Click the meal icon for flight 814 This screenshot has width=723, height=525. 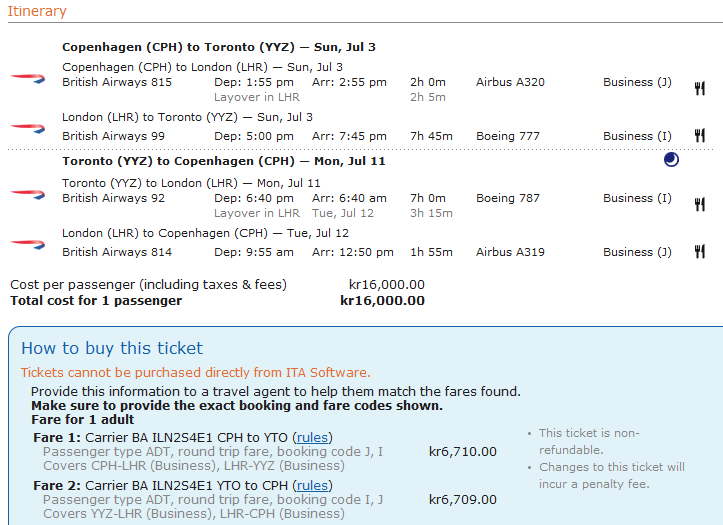[x=700, y=252]
